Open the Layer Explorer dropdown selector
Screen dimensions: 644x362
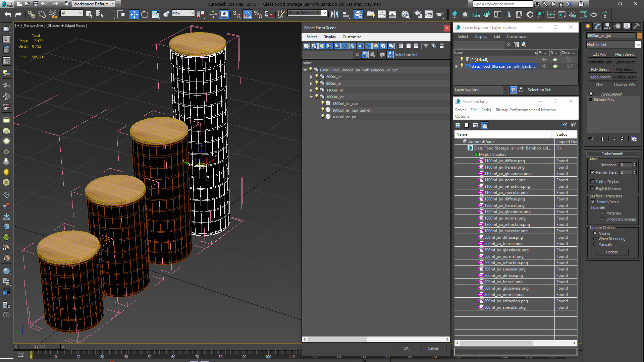(480, 90)
